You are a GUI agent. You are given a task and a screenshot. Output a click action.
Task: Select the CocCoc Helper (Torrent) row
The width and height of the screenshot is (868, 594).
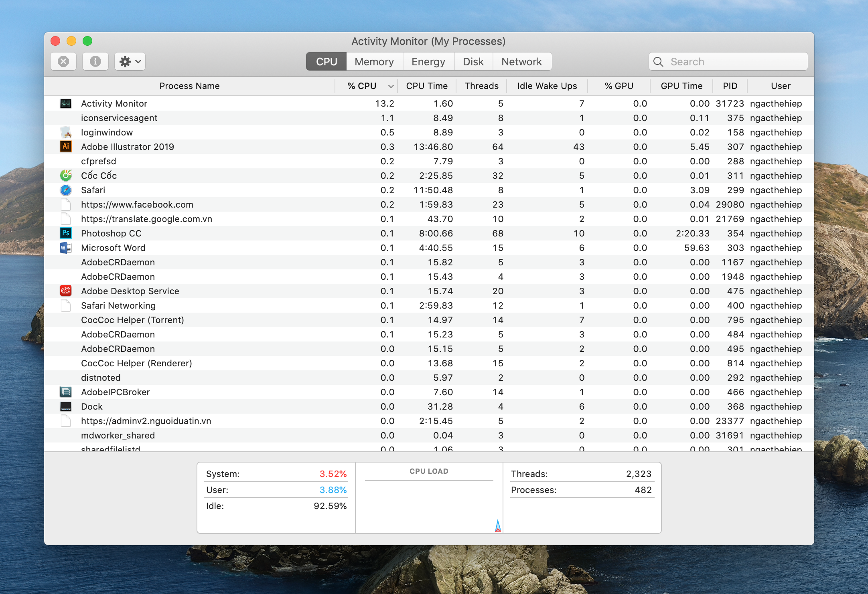(429, 320)
